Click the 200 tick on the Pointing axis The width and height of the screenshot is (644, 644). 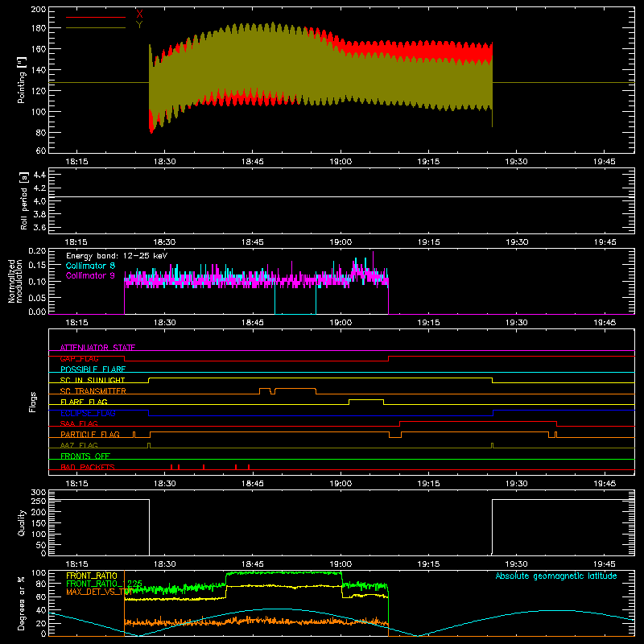[39, 9]
